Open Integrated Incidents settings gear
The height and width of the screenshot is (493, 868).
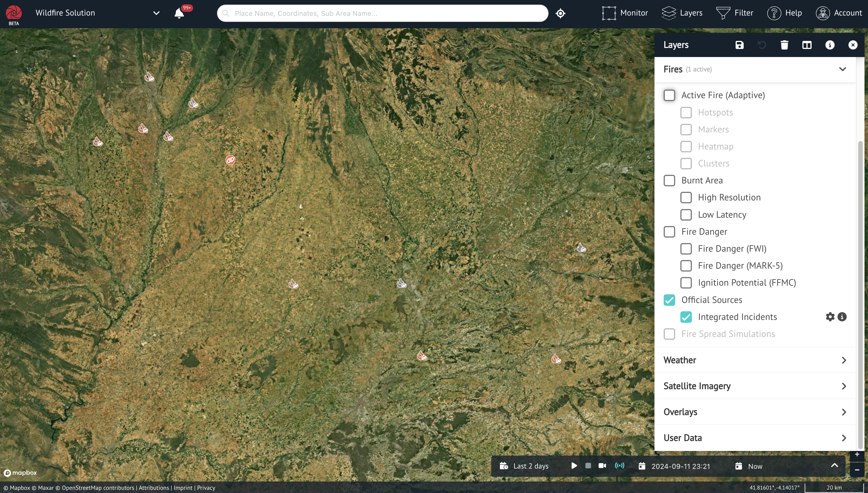[x=830, y=317]
